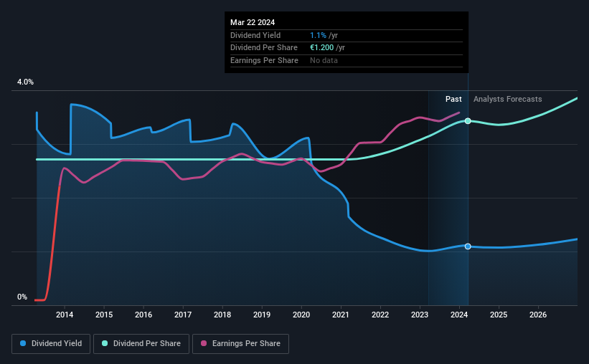Click the 2025 x-axis label
589x364 pixels.
(499, 315)
